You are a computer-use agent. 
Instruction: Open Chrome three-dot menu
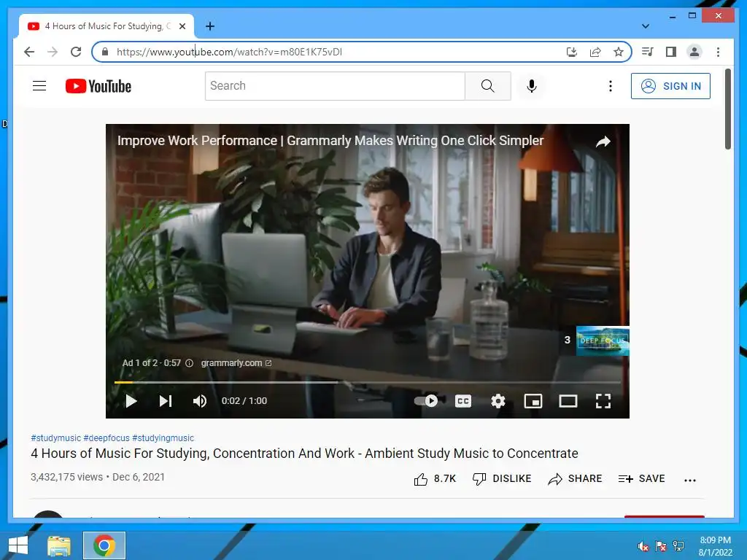718,52
